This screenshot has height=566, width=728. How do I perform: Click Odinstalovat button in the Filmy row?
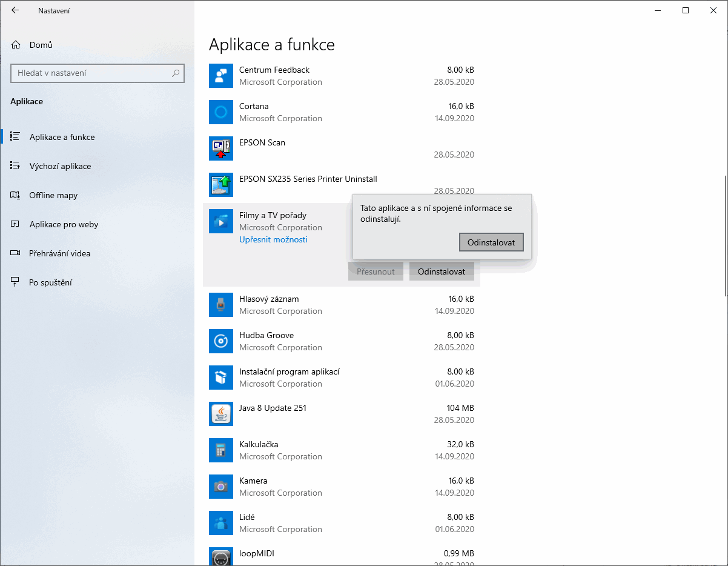point(442,271)
